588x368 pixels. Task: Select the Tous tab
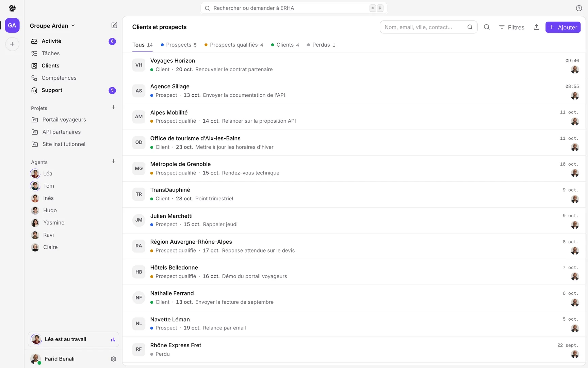(142, 45)
